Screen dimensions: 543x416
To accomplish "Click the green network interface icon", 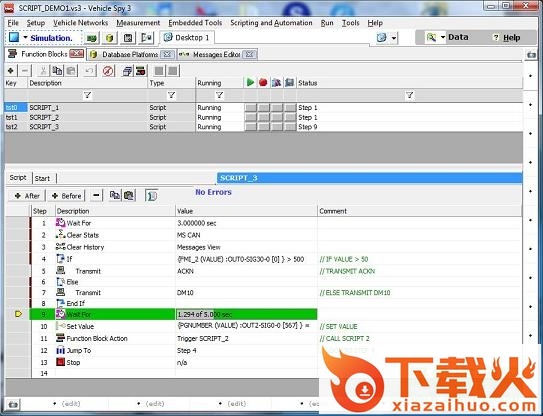I will pos(92,38).
